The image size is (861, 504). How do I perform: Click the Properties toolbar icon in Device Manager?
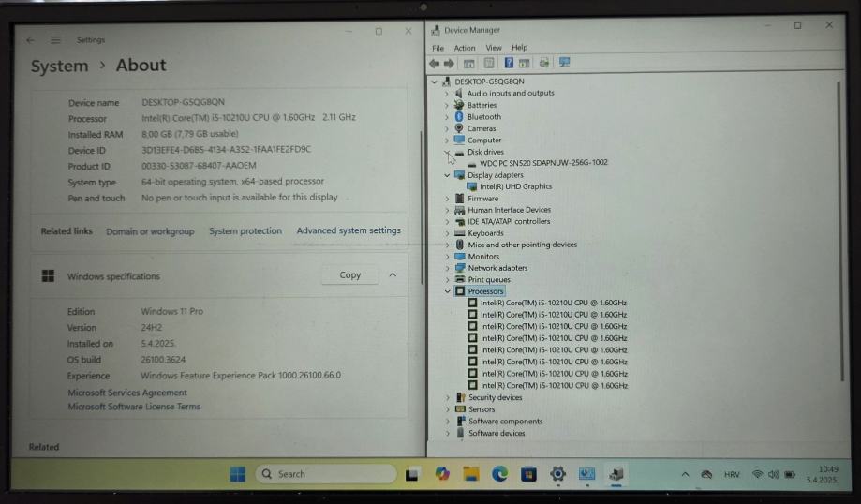coord(489,63)
